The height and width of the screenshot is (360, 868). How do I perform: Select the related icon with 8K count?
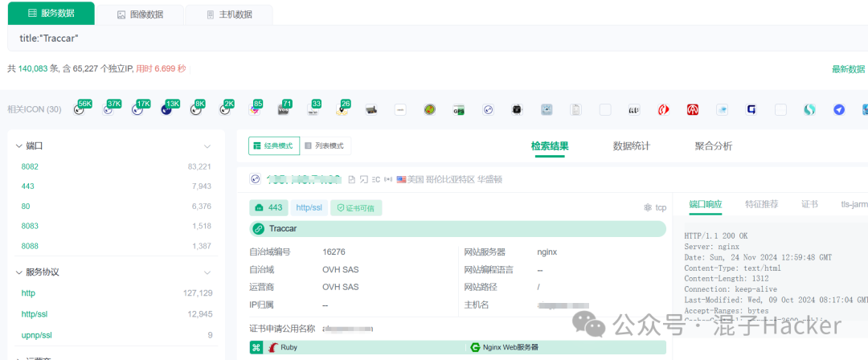196,109
